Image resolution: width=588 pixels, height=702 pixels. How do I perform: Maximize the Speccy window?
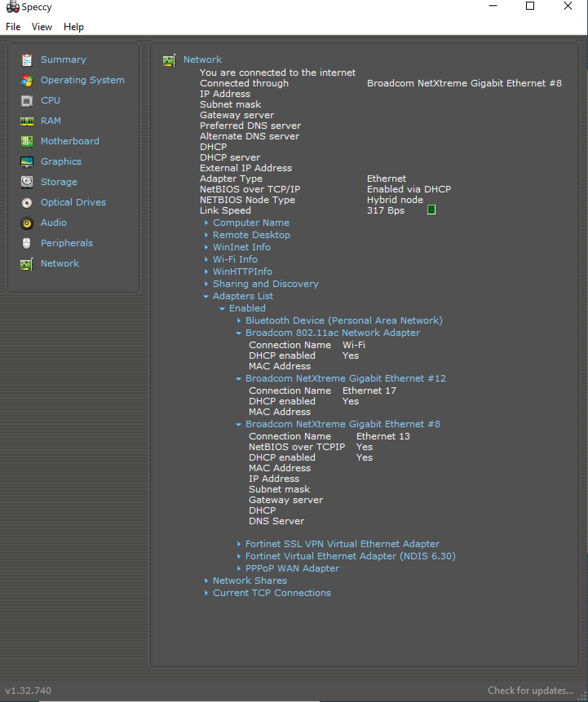click(530, 6)
